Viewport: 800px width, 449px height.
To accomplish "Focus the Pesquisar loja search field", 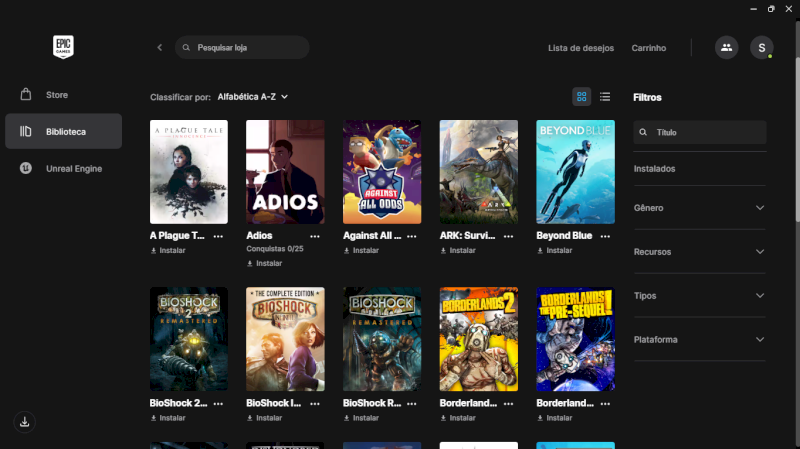I will [x=242, y=47].
